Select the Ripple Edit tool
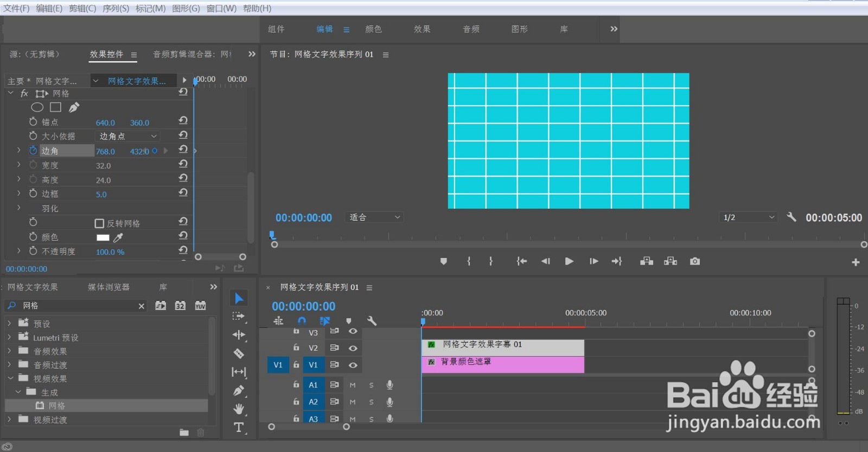This screenshot has height=452, width=868. tap(239, 335)
